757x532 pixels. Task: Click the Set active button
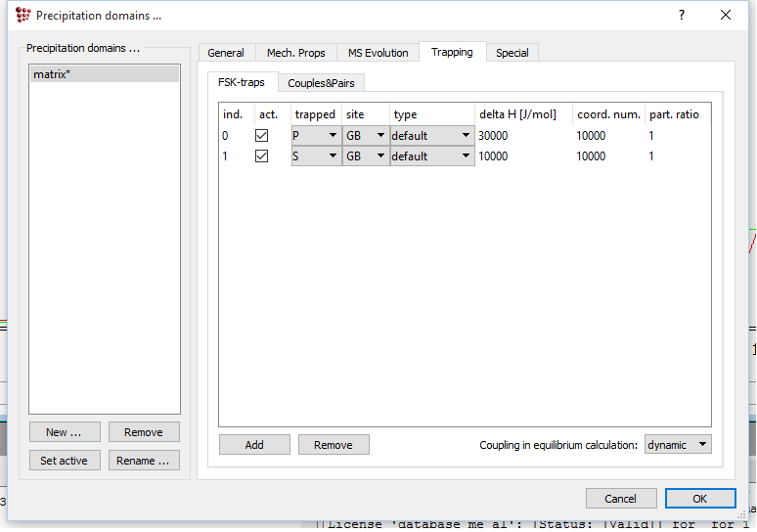65,461
